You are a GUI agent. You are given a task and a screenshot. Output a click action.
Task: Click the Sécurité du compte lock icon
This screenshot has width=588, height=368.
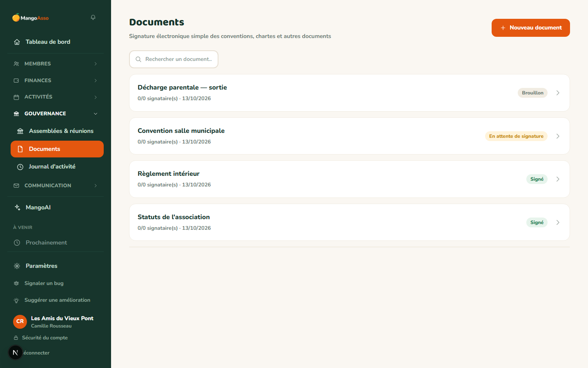click(x=16, y=338)
